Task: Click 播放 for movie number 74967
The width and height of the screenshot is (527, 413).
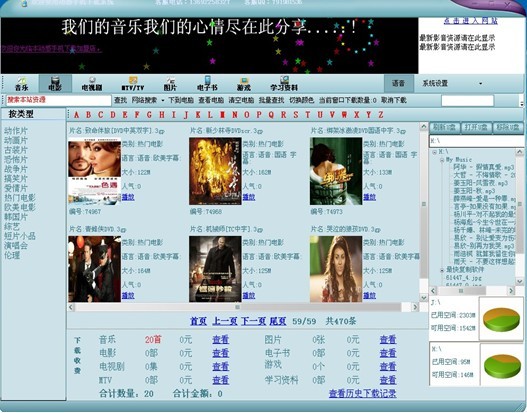Action: point(128,197)
